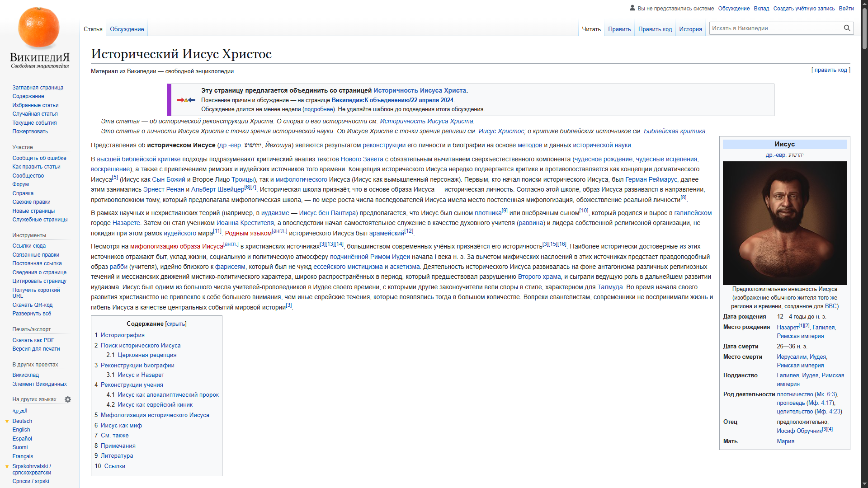Click Создать учётную запись link
Screen dimensions: 868x488
[803, 9]
